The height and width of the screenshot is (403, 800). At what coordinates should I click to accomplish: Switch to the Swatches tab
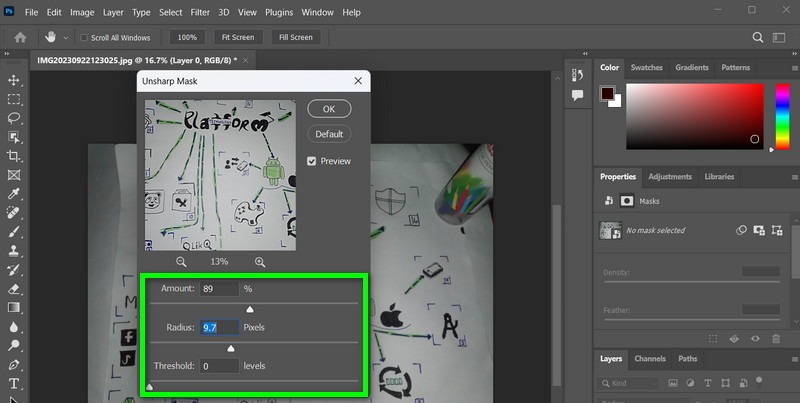[x=646, y=68]
